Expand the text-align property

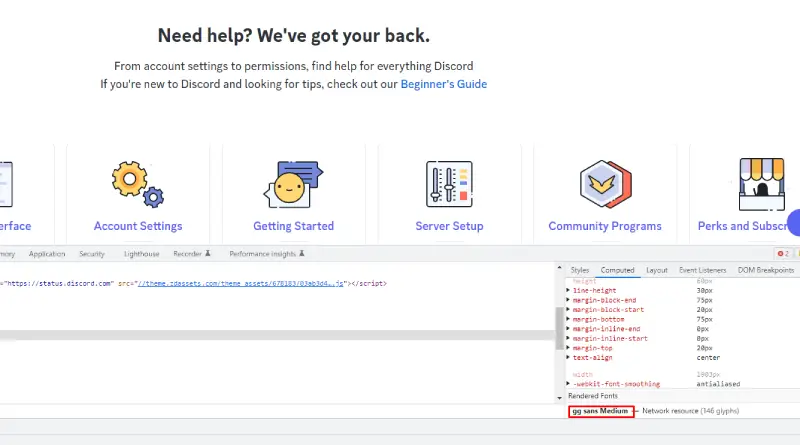(x=568, y=358)
